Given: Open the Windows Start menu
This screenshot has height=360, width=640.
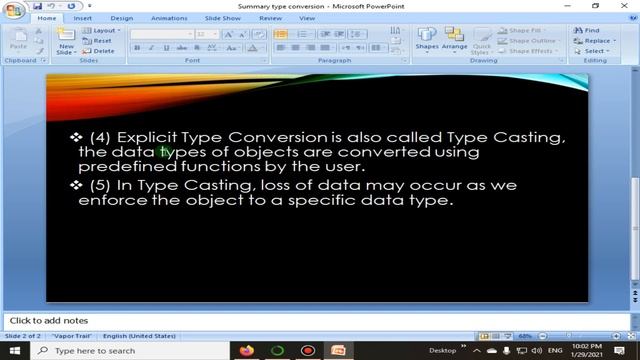Looking at the screenshot, I should (x=15, y=351).
